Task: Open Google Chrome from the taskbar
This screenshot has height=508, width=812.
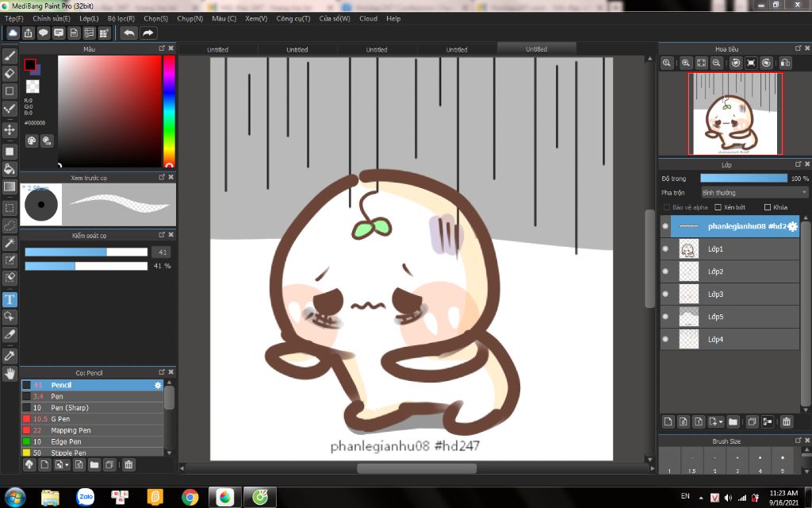Action: (x=190, y=497)
